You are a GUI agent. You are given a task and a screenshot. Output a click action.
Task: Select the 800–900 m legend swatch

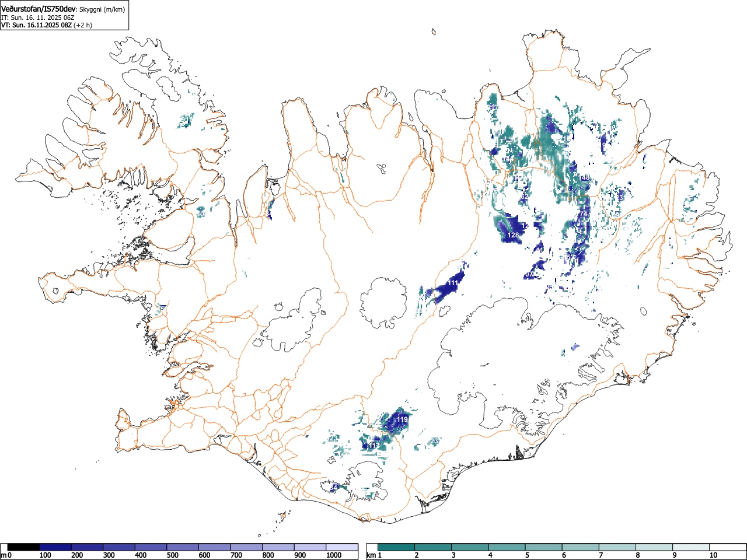click(x=278, y=547)
